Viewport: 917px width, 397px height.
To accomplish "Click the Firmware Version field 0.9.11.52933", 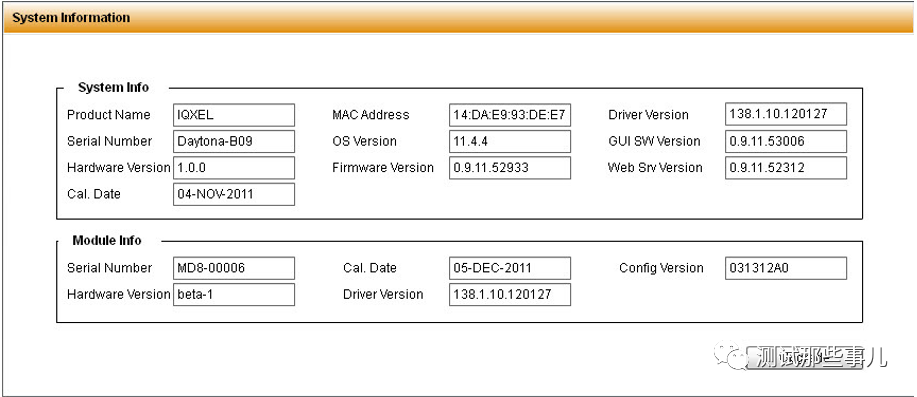I will [x=510, y=168].
